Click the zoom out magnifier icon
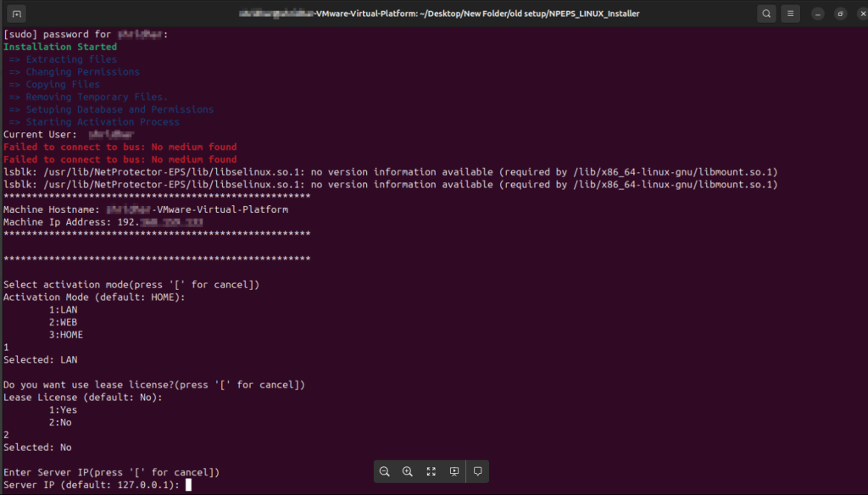 tap(385, 471)
